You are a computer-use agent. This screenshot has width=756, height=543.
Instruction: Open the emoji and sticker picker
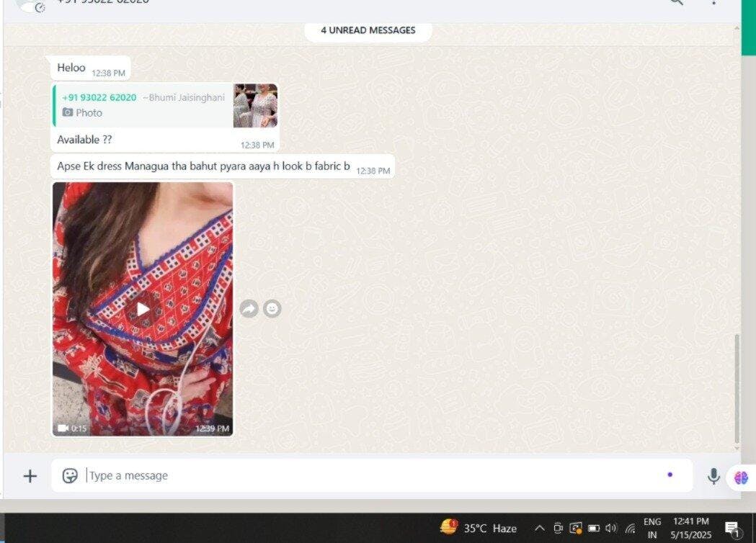(x=70, y=476)
